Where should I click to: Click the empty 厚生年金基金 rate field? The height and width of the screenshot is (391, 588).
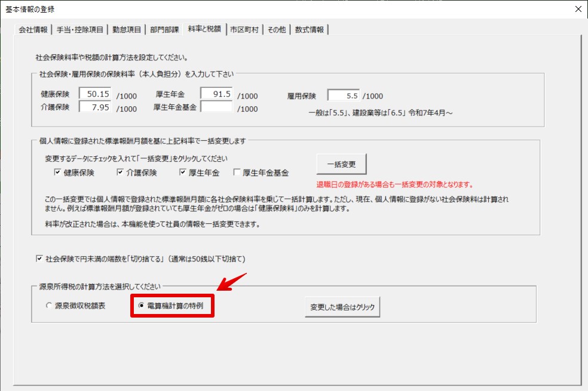(x=216, y=107)
